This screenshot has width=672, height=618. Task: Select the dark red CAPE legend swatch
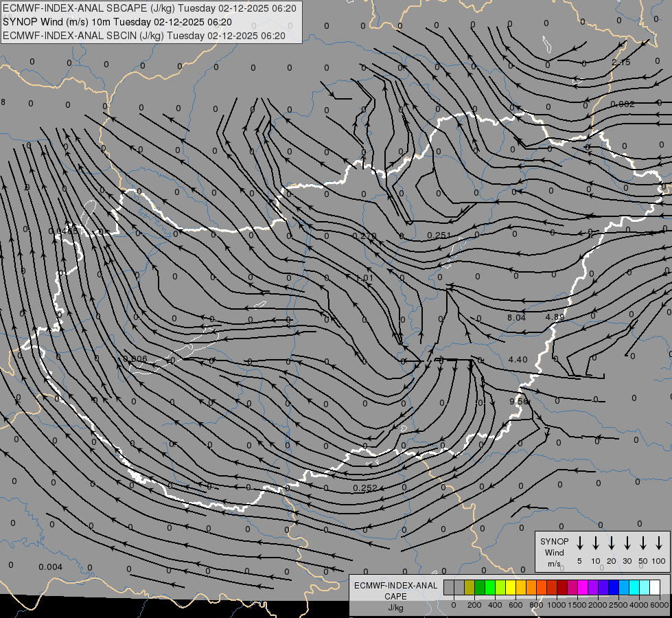(x=562, y=587)
